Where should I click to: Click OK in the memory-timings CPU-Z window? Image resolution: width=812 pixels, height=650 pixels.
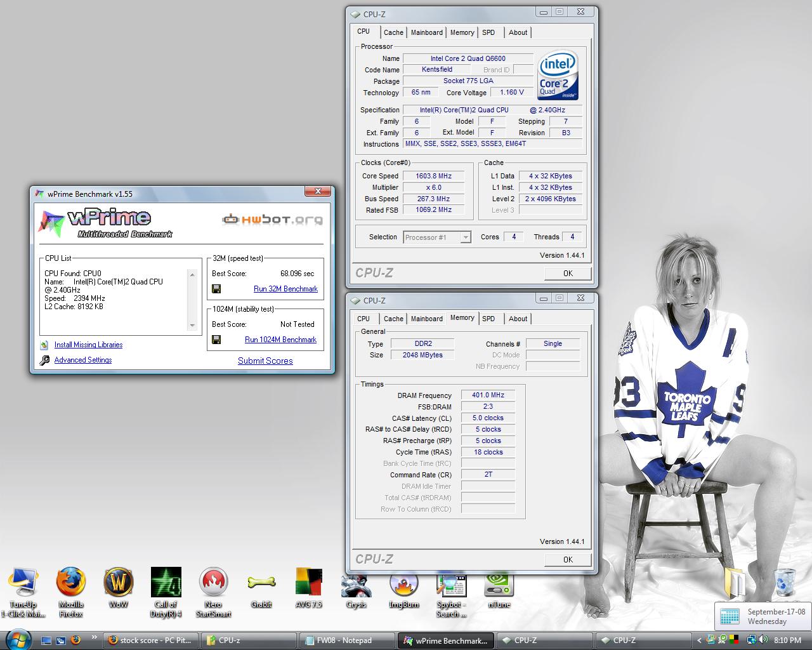568,559
